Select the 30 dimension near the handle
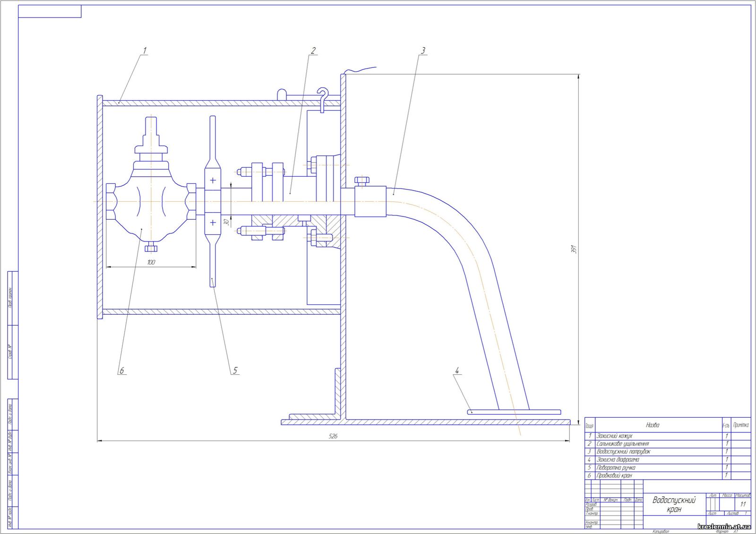This screenshot has height=534, width=756. pos(226,222)
